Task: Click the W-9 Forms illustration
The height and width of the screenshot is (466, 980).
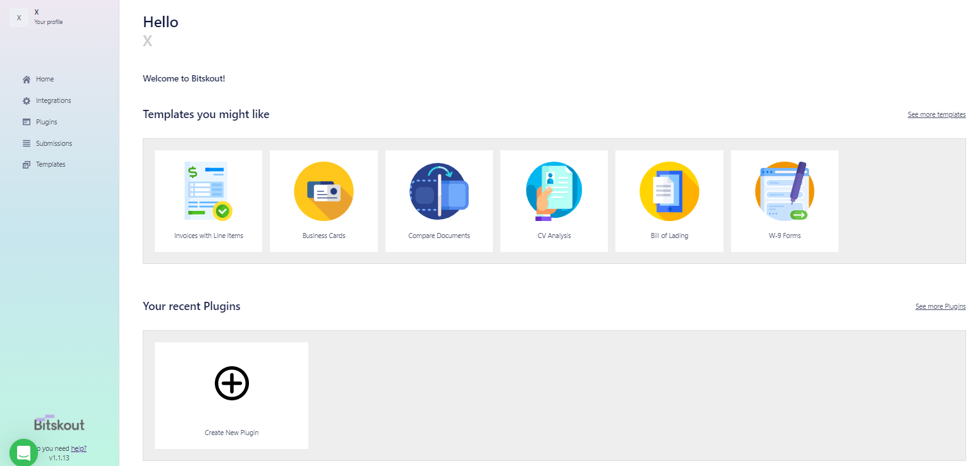Action: tap(784, 191)
